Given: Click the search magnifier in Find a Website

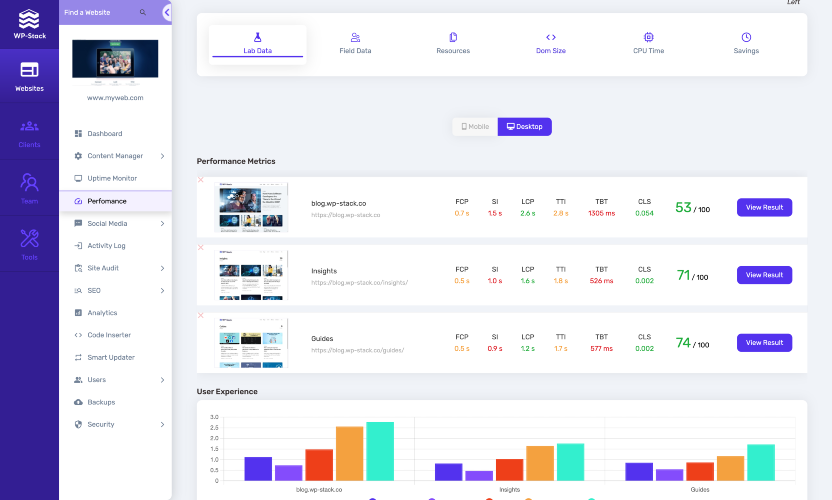Looking at the screenshot, I should [143, 12].
